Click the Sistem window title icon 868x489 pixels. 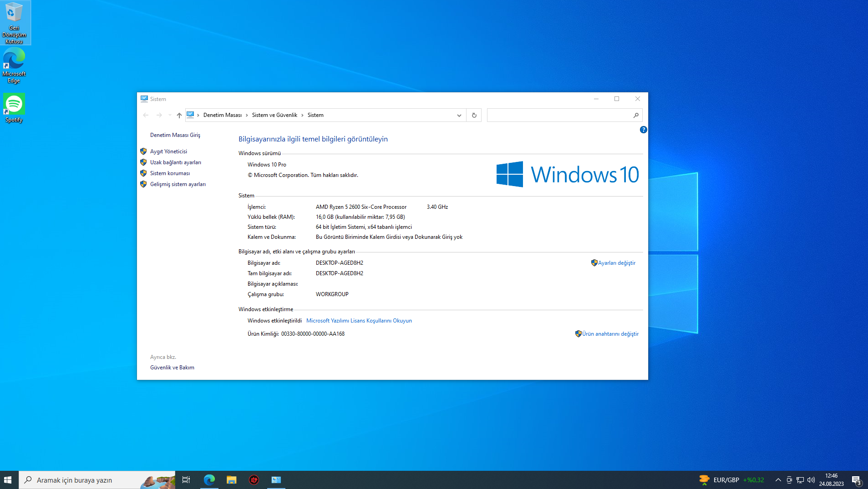(x=144, y=99)
